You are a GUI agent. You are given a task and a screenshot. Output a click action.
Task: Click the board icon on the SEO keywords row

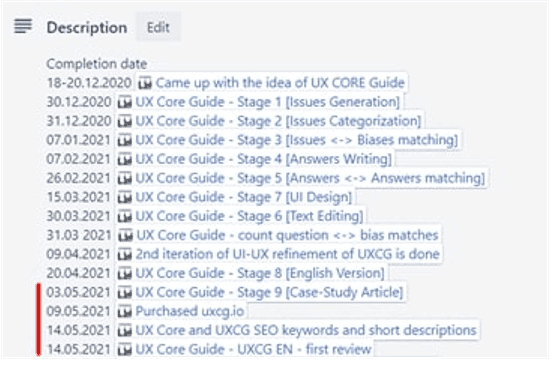(124, 331)
